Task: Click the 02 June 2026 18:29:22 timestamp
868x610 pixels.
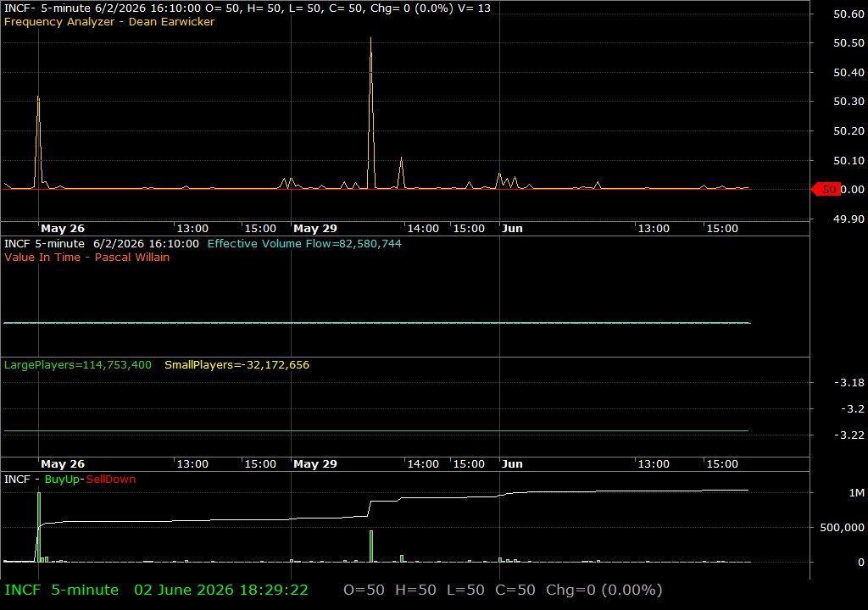Action: tap(221, 590)
